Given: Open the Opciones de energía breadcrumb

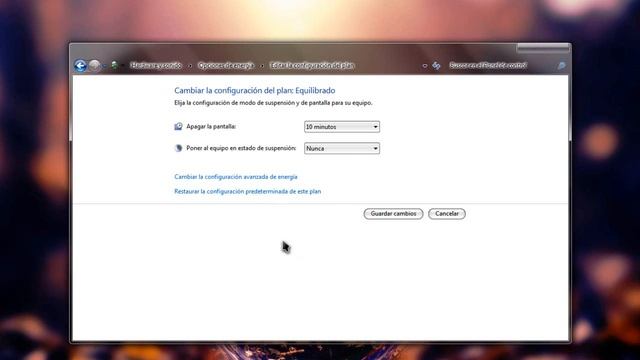Looking at the screenshot, I should click(x=226, y=65).
